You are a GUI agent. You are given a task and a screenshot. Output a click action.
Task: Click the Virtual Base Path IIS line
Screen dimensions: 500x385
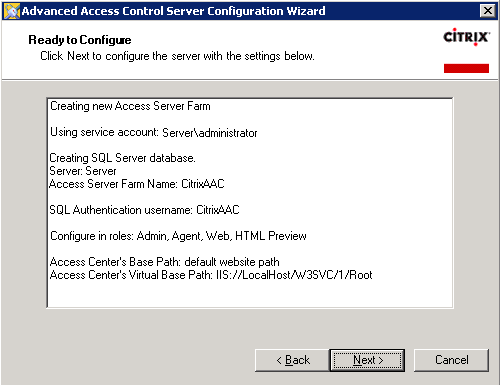tap(211, 275)
